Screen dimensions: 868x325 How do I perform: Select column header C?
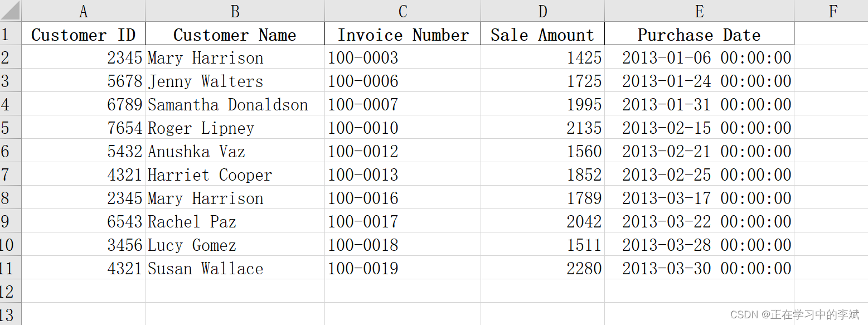pos(402,11)
